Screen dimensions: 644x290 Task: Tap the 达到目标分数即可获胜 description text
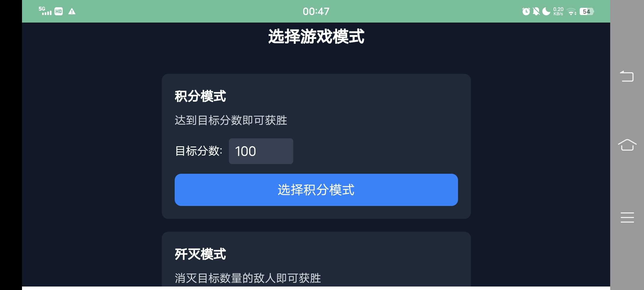(231, 120)
